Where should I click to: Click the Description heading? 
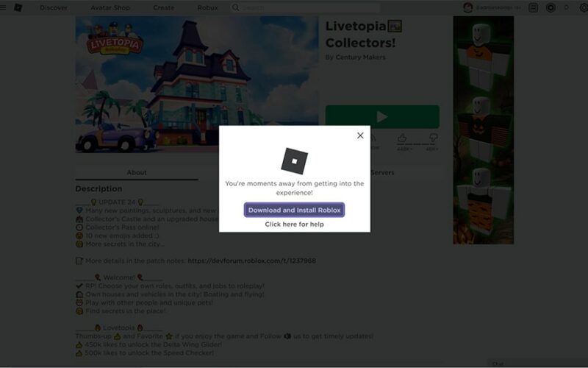(98, 189)
